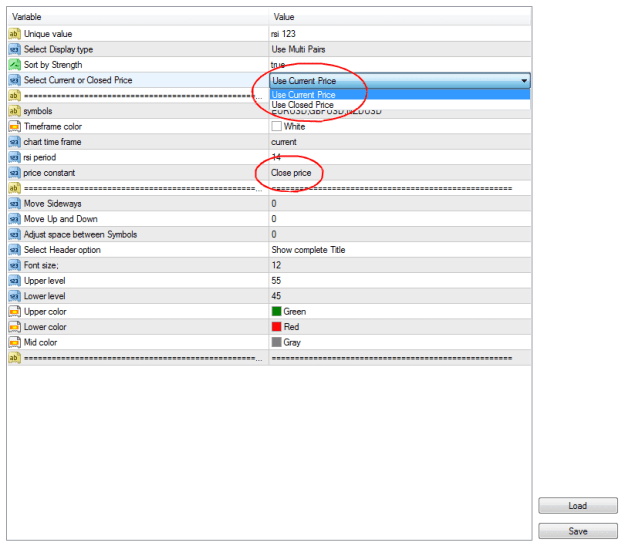Select the Use Multi Pairs value
The width and height of the screenshot is (625, 546).
[400, 49]
